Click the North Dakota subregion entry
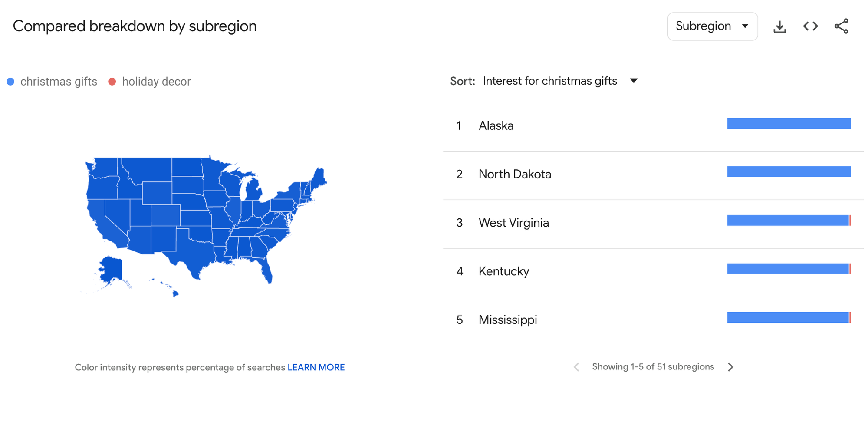 pyautogui.click(x=515, y=174)
